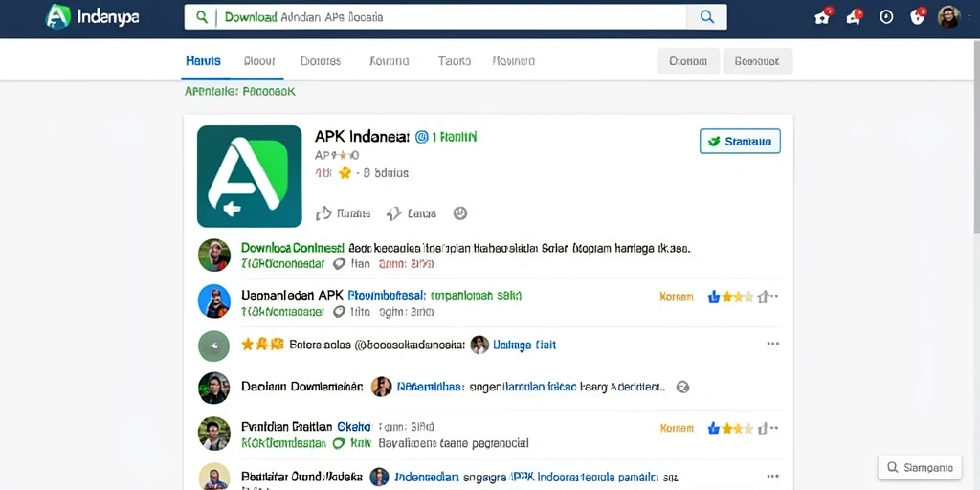Click thumbs-up in Pvnidian Gattlan row
Viewport: 980px width, 490px height.
coord(714,429)
